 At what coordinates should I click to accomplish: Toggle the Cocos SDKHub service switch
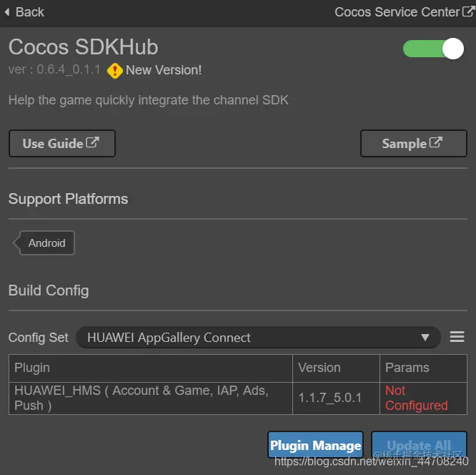[x=433, y=49]
